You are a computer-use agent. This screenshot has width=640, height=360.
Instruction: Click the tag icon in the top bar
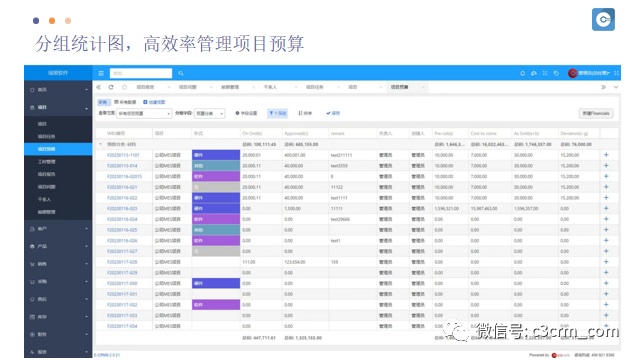coord(556,73)
